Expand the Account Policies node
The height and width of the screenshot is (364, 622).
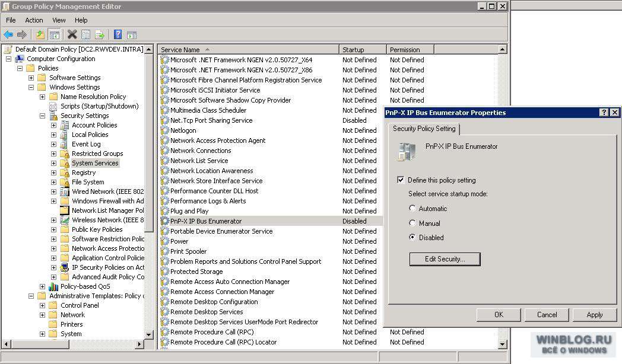click(53, 125)
